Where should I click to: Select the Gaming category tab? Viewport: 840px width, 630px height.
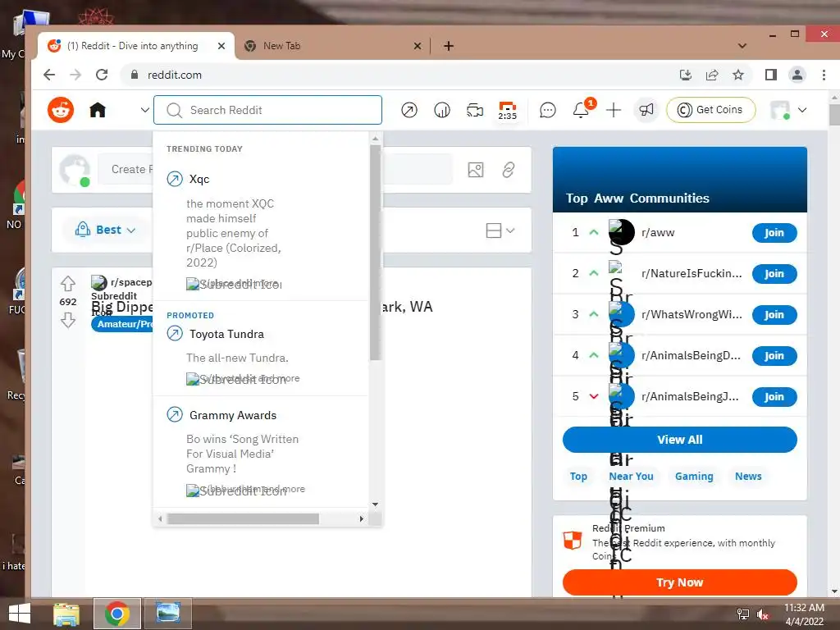[x=694, y=477]
